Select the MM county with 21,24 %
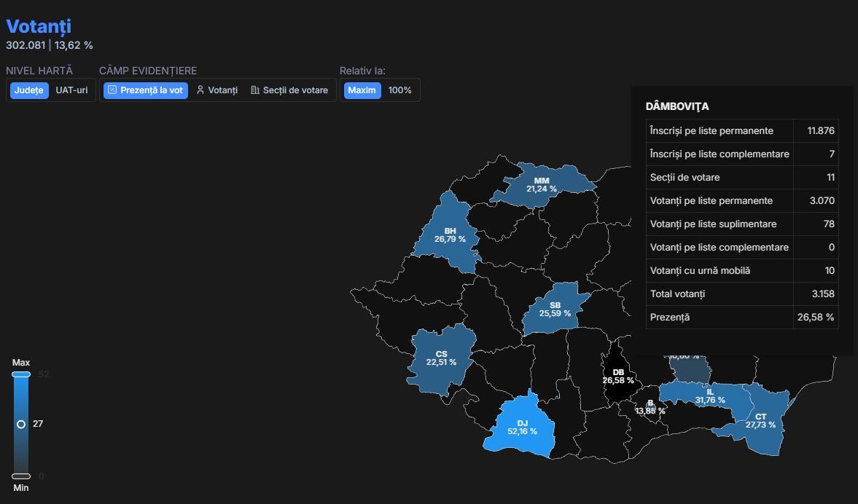This screenshot has width=858, height=504. [x=542, y=184]
